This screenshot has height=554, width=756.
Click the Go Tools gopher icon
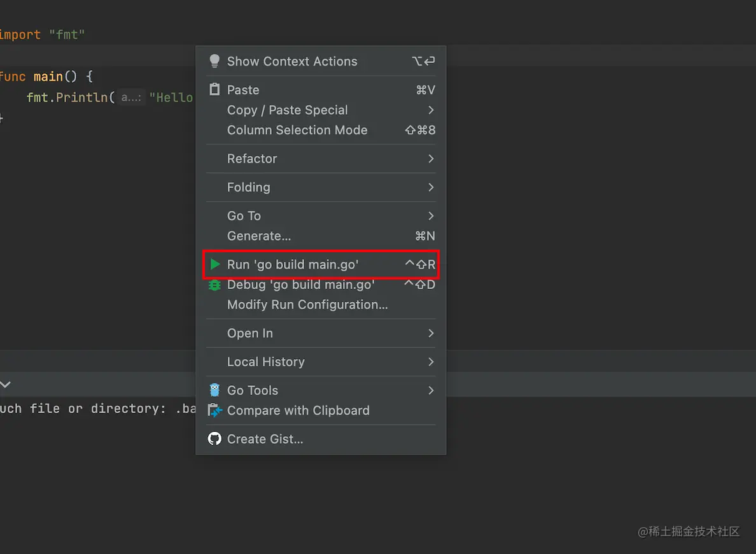[x=214, y=390]
